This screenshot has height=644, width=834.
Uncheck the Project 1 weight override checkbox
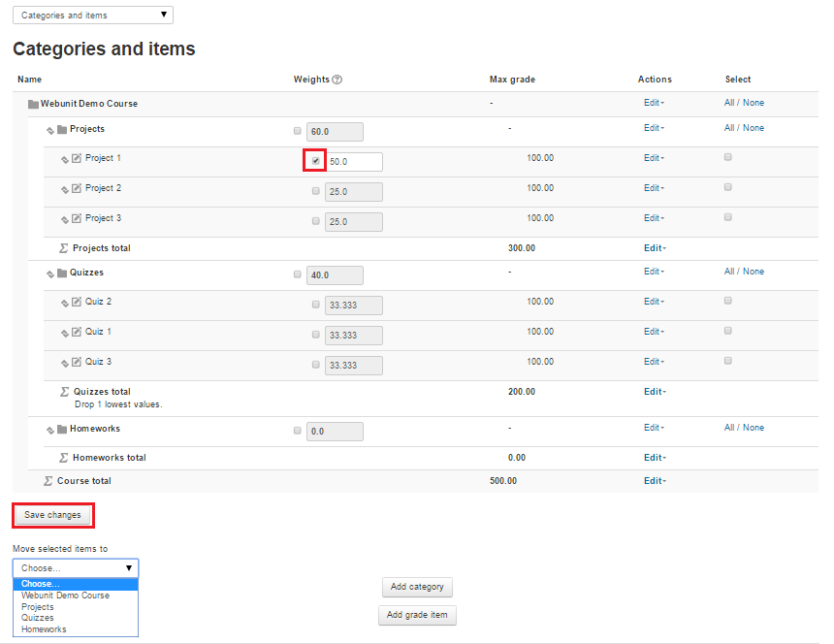pyautogui.click(x=316, y=161)
